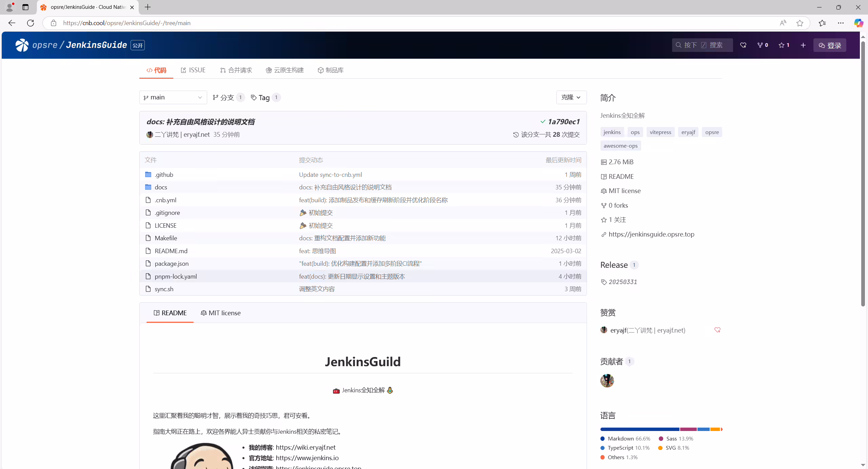This screenshot has width=868, height=469.
Task: Open the opsre organization link in header
Action: (x=45, y=45)
